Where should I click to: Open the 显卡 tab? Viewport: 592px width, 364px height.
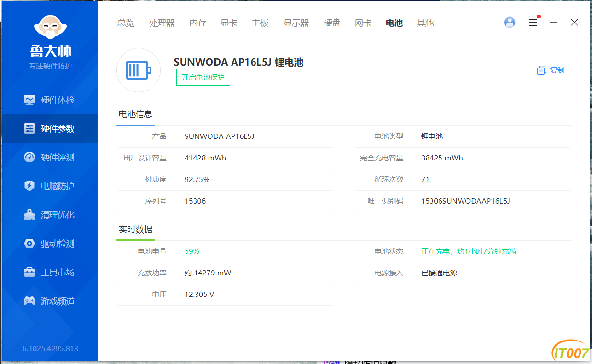click(229, 23)
